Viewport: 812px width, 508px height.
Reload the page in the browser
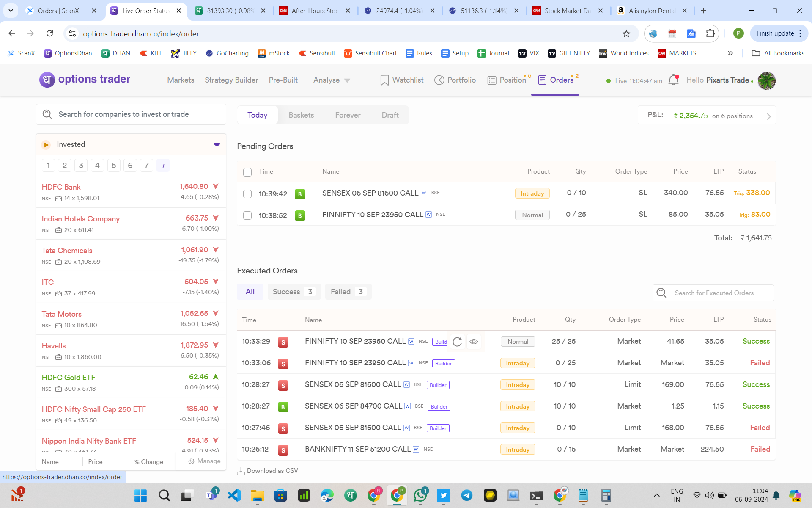(49, 33)
